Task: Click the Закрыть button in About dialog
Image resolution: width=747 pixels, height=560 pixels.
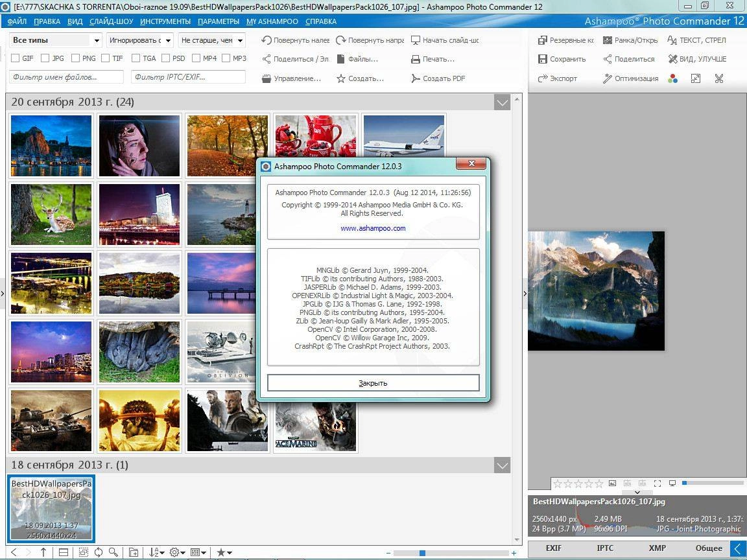Action: (x=373, y=383)
